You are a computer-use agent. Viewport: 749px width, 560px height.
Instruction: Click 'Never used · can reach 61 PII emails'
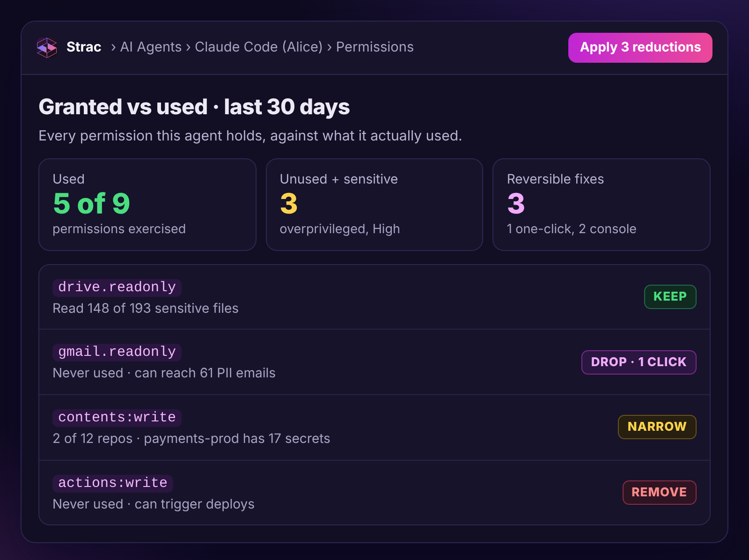[x=164, y=373]
